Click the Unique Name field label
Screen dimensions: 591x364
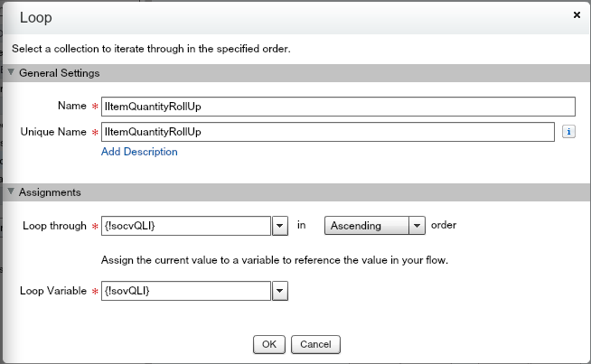(x=52, y=132)
